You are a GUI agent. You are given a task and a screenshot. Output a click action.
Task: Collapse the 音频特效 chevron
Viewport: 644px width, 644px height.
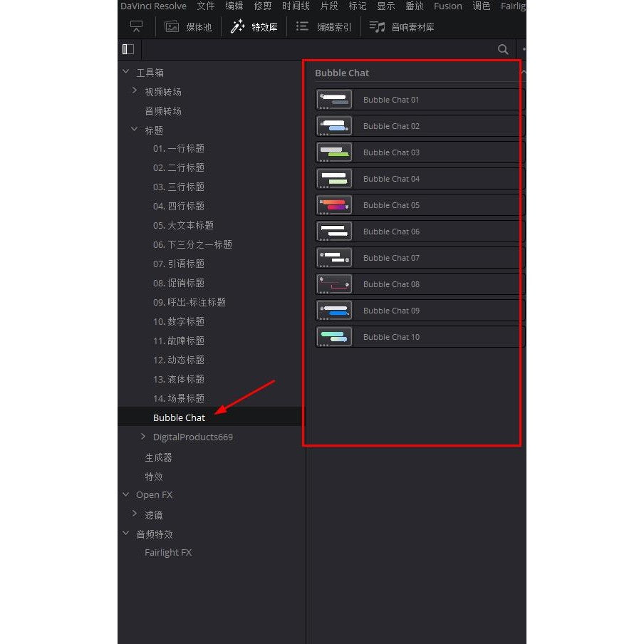click(x=126, y=533)
